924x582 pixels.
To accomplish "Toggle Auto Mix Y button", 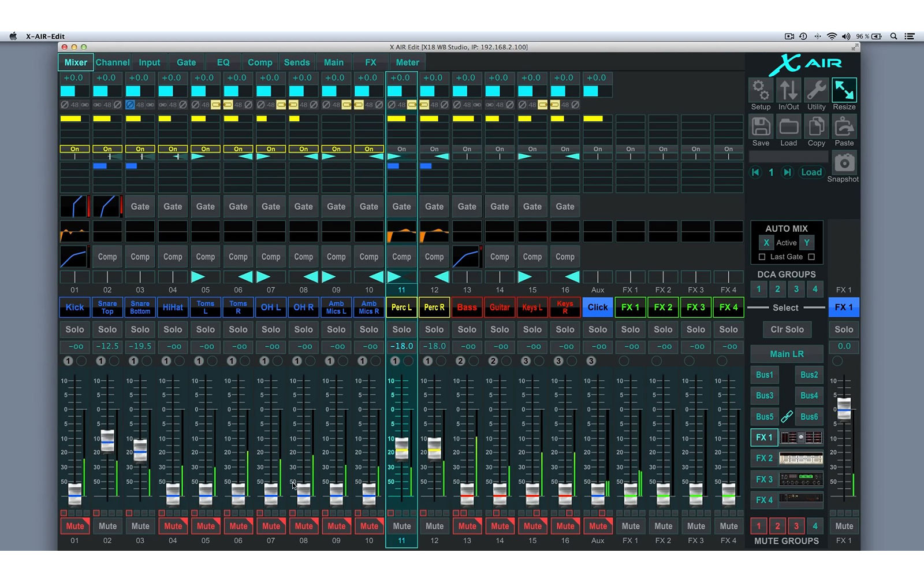I will point(806,243).
